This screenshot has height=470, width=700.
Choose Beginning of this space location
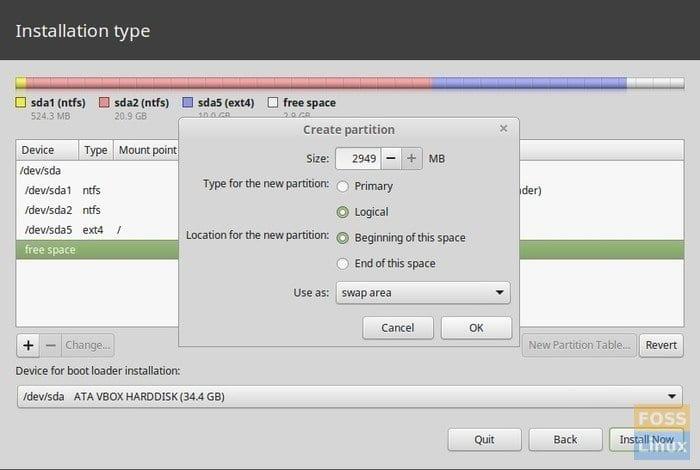pos(343,238)
